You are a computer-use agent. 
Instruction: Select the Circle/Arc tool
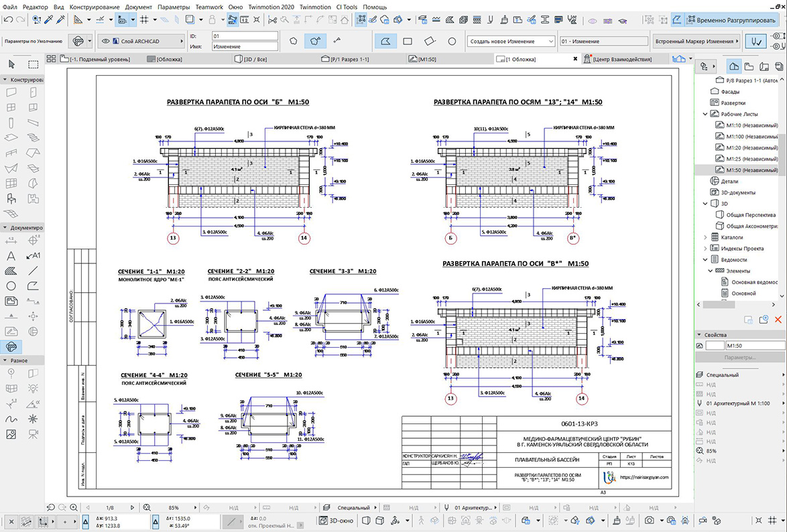11,286
